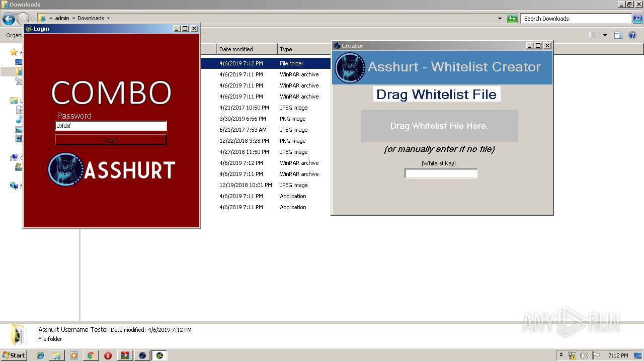This screenshot has width=644, height=362.
Task: Select row dated 4/21/2017 10:50 PM
Action: tap(266, 108)
